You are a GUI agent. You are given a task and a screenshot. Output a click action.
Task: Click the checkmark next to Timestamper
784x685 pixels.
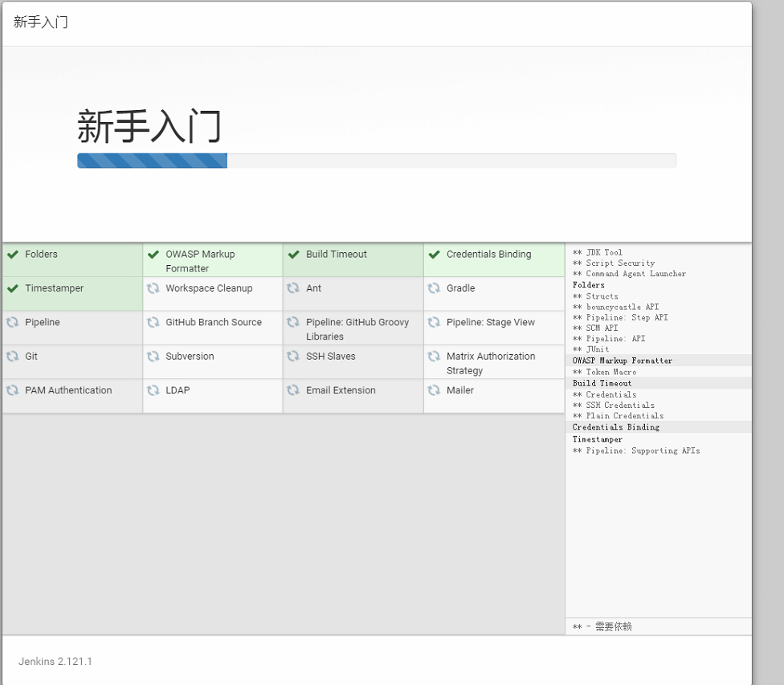click(x=13, y=288)
